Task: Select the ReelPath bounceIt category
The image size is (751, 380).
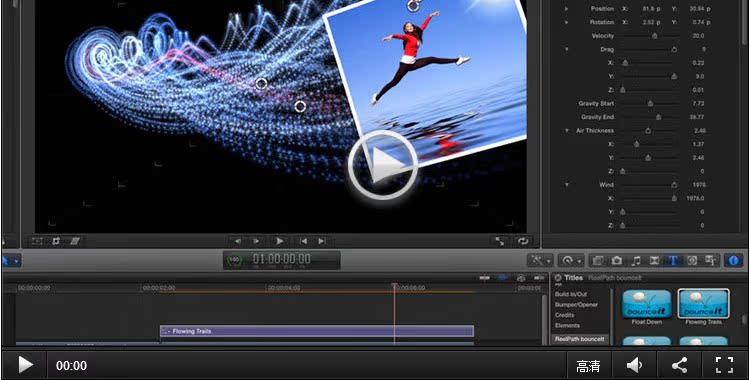Action: tap(580, 339)
